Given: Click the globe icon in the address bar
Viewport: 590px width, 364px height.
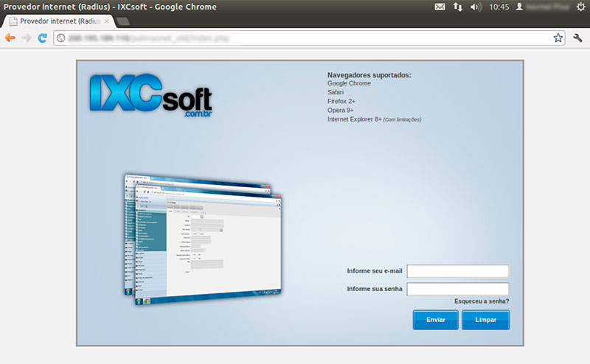Looking at the screenshot, I should point(61,38).
